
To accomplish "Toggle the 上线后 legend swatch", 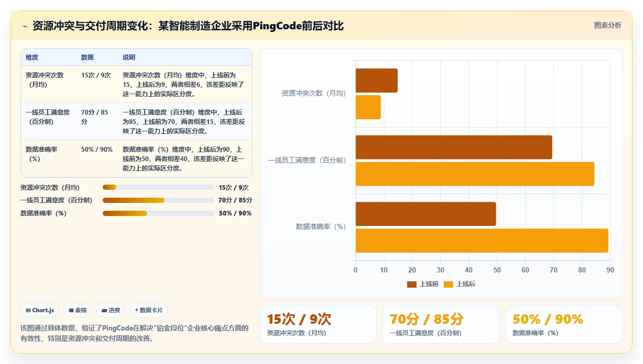I will (x=448, y=284).
